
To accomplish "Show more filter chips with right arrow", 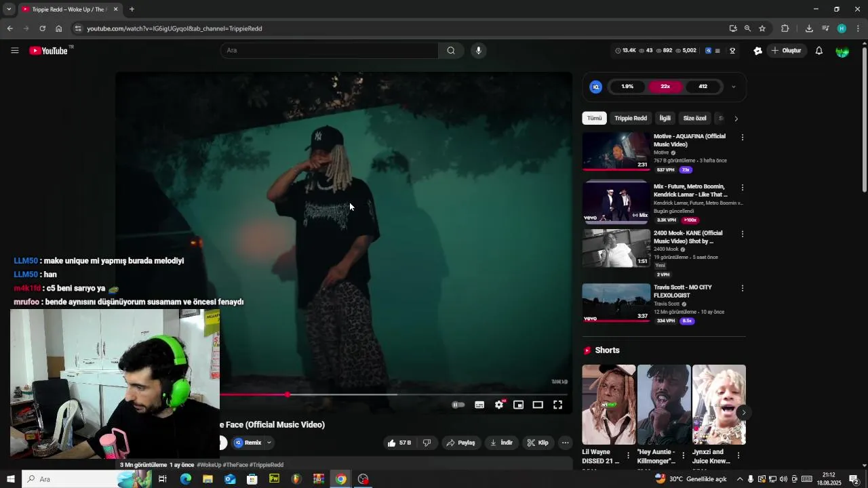I will tap(736, 119).
